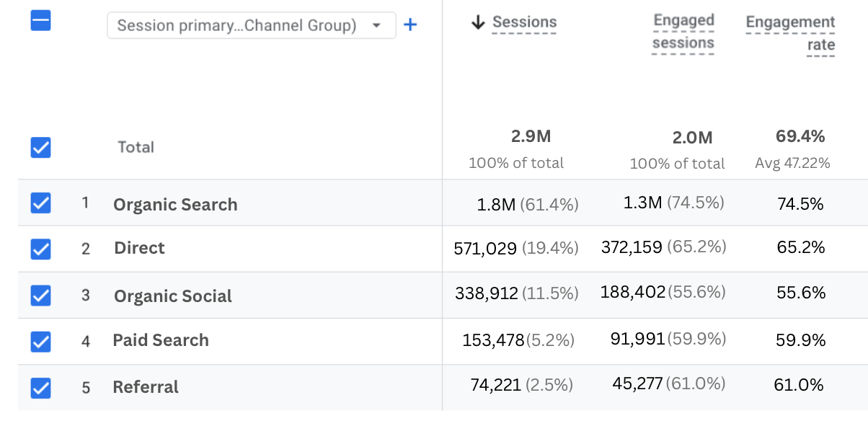Image resolution: width=868 pixels, height=426 pixels.
Task: Click total sessions value 2.9M
Action: (531, 137)
